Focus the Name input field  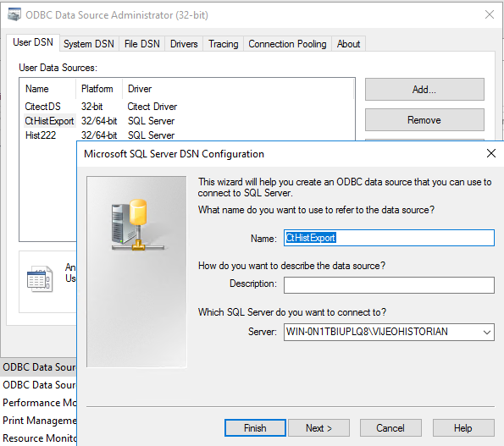pyautogui.click(x=389, y=238)
